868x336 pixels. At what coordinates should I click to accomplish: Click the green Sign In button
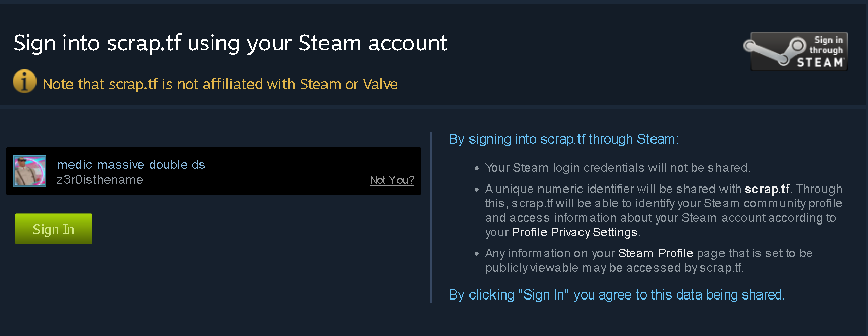pos(53,229)
